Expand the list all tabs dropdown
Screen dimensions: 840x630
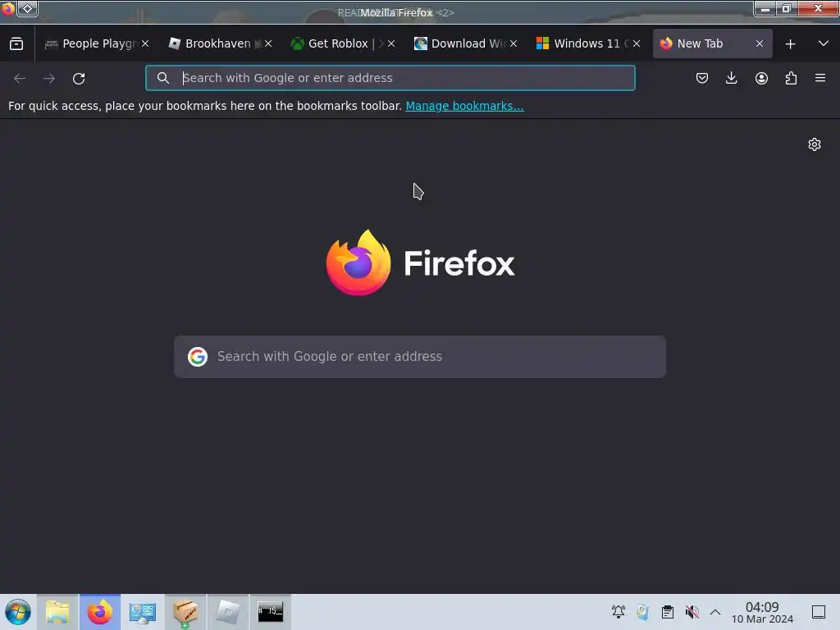click(824, 43)
